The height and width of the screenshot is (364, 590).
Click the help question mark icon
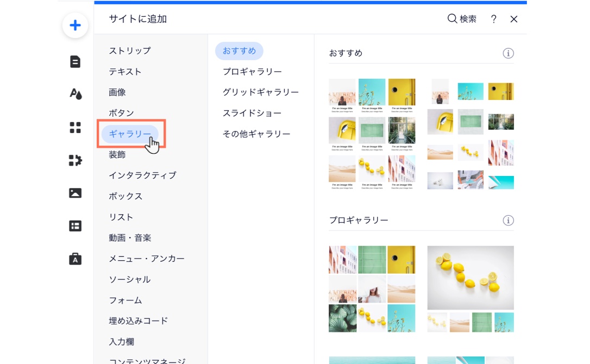[x=493, y=19]
